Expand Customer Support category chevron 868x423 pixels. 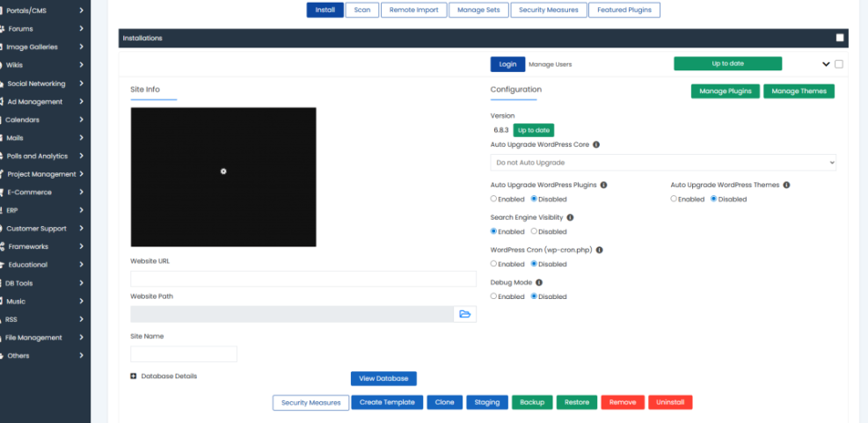[x=81, y=228]
